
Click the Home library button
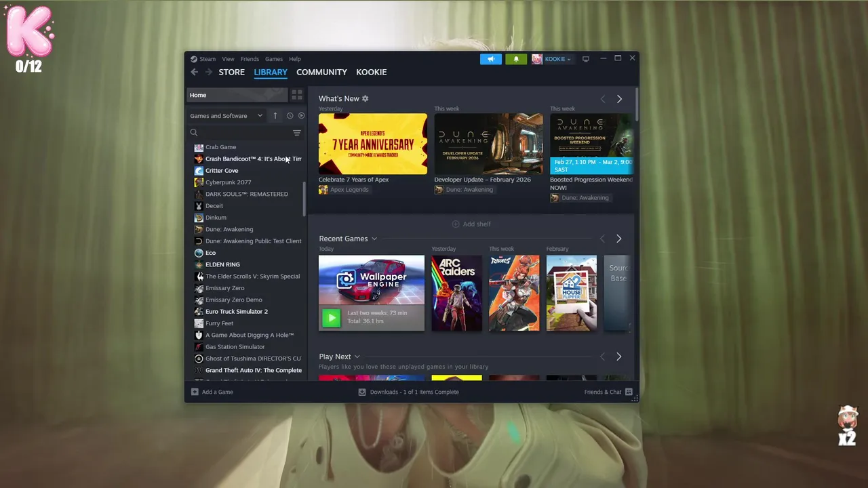[x=237, y=95]
